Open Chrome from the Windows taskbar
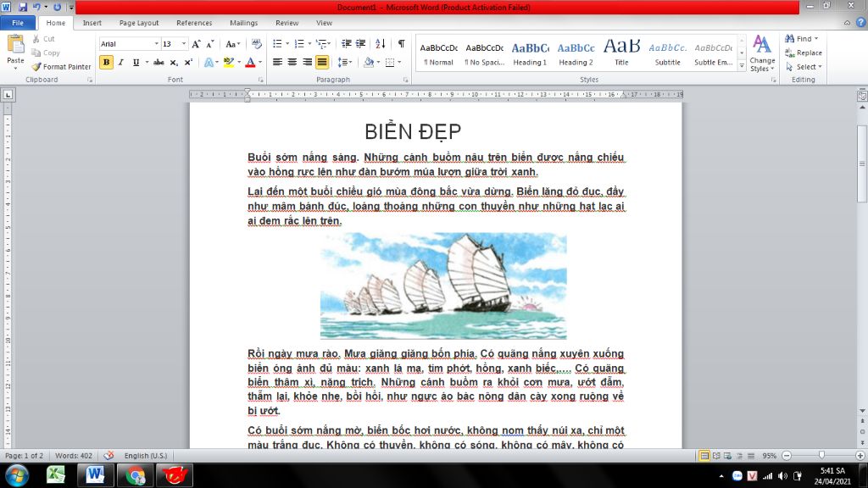The height and width of the screenshot is (488, 868). 135,475
